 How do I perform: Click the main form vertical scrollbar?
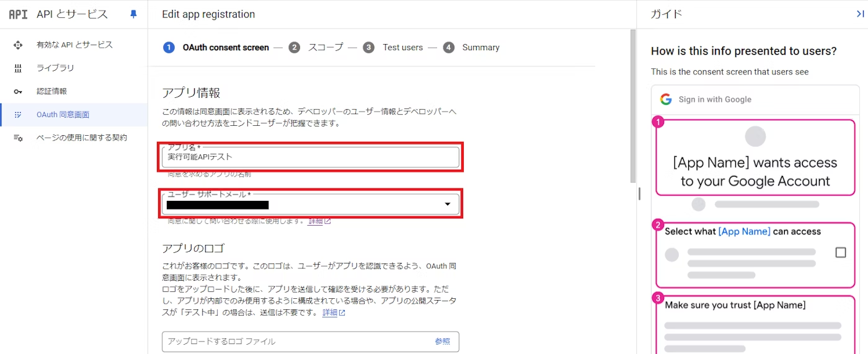pyautogui.click(x=632, y=105)
